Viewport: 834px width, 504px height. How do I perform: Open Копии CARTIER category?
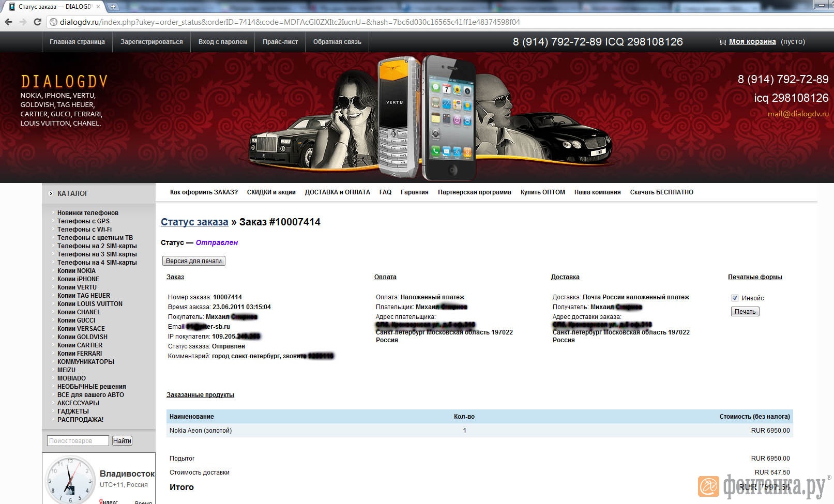(80, 345)
